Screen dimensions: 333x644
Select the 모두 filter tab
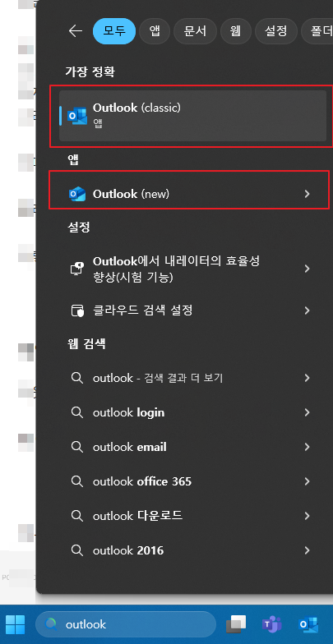click(114, 31)
